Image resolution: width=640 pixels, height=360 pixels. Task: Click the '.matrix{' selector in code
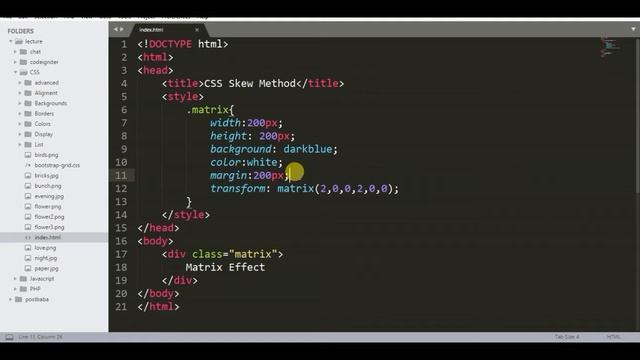click(x=210, y=110)
